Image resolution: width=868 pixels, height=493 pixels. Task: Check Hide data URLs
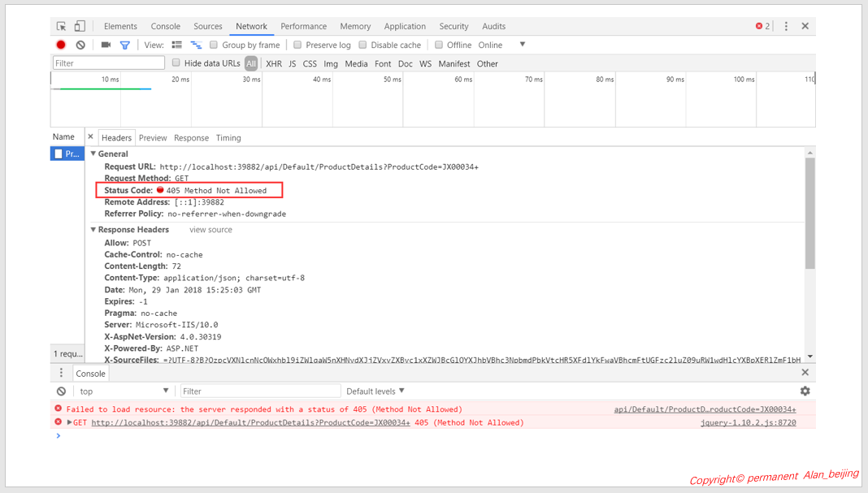[176, 63]
